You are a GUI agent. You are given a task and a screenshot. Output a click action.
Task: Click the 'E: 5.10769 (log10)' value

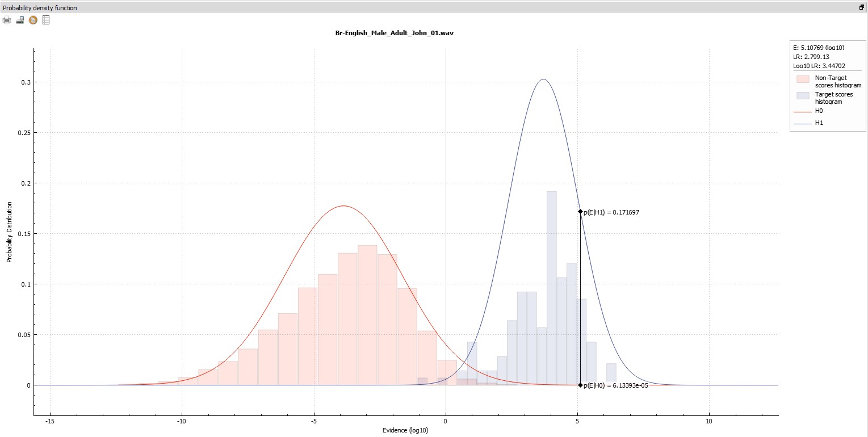pyautogui.click(x=819, y=48)
